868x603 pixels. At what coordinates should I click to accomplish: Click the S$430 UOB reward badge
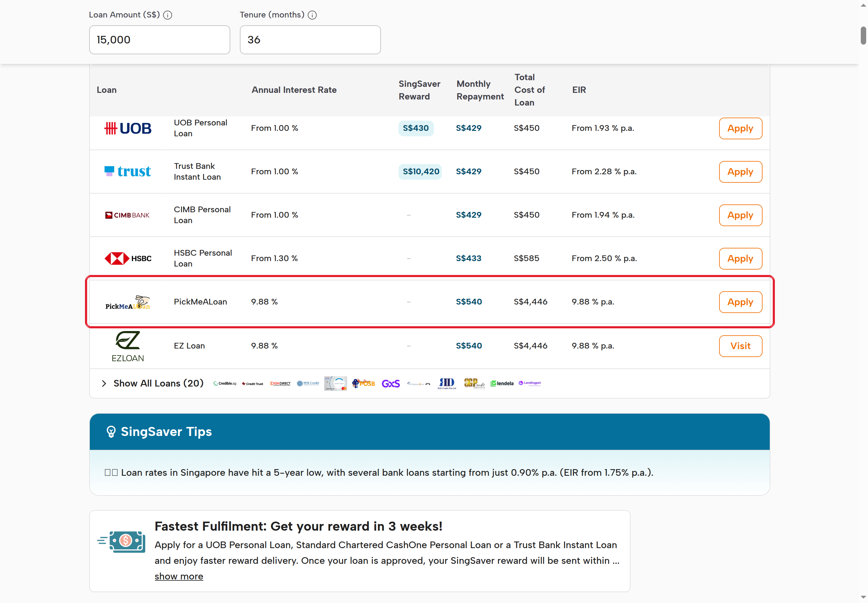point(416,128)
